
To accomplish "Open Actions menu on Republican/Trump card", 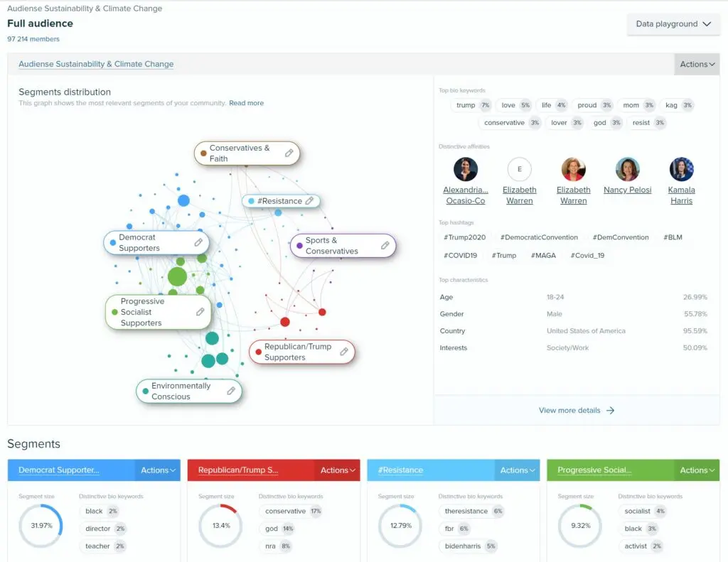I will click(x=338, y=470).
